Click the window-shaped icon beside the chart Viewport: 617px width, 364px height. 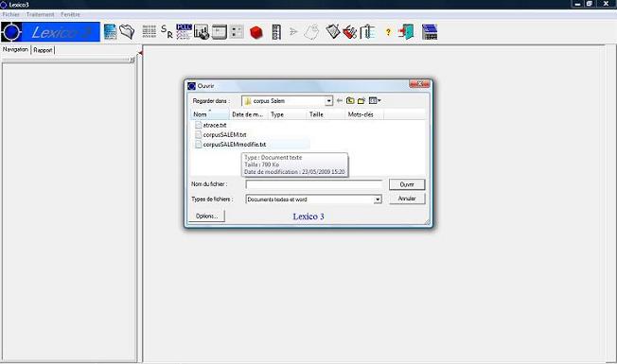click(220, 32)
